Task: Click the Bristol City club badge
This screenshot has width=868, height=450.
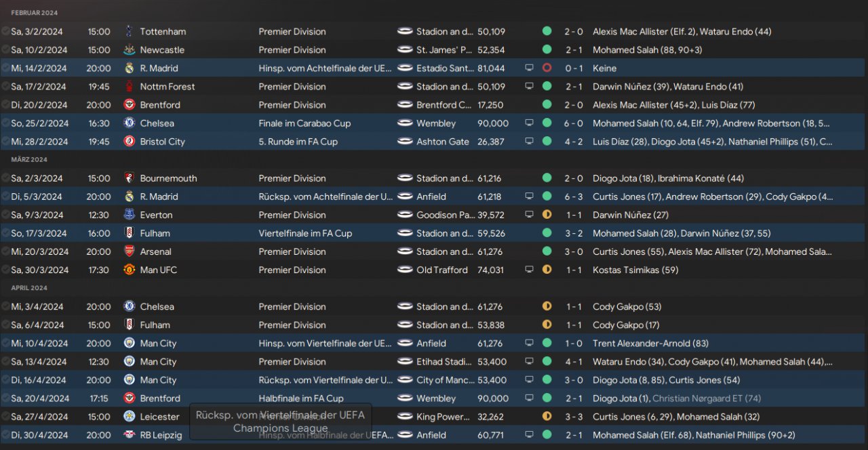Action: coord(130,141)
